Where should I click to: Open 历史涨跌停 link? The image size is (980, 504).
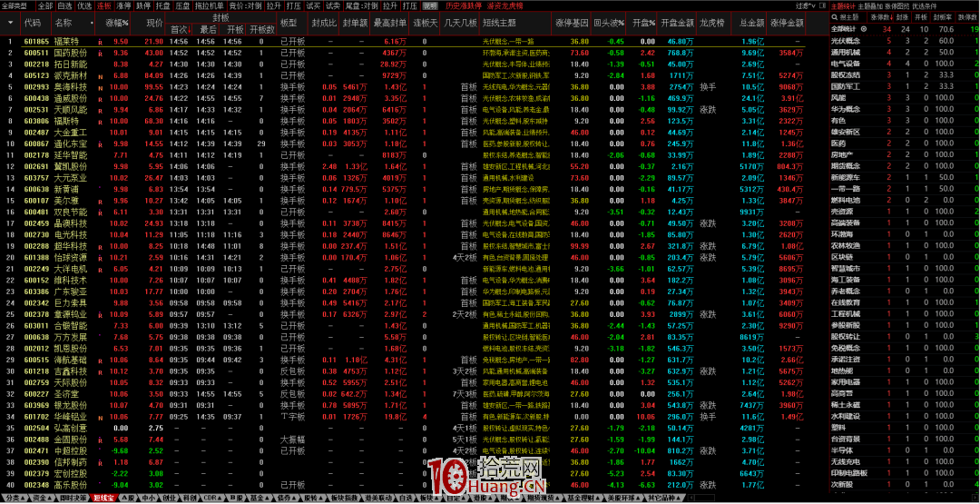click(x=463, y=5)
